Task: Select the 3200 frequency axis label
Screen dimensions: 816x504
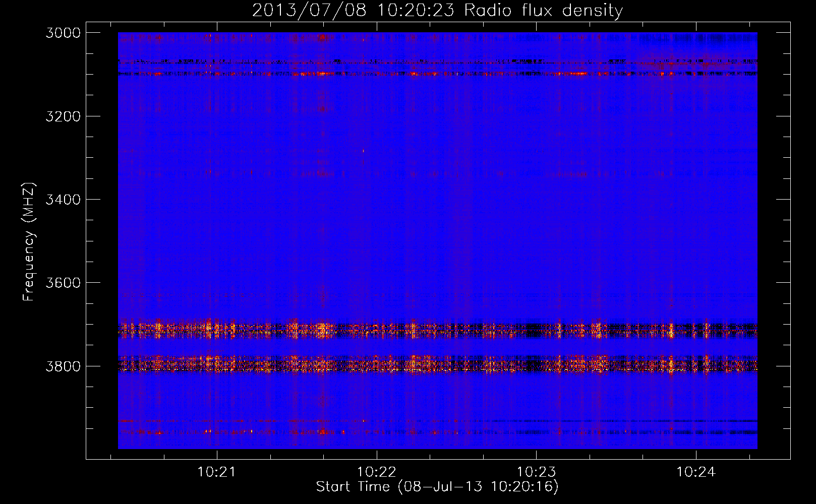Action: pyautogui.click(x=63, y=116)
